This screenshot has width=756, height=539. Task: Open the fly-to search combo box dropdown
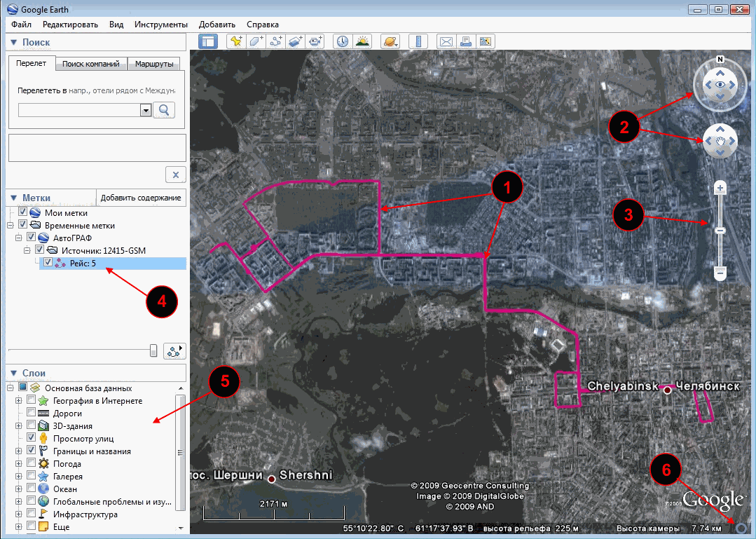[146, 110]
